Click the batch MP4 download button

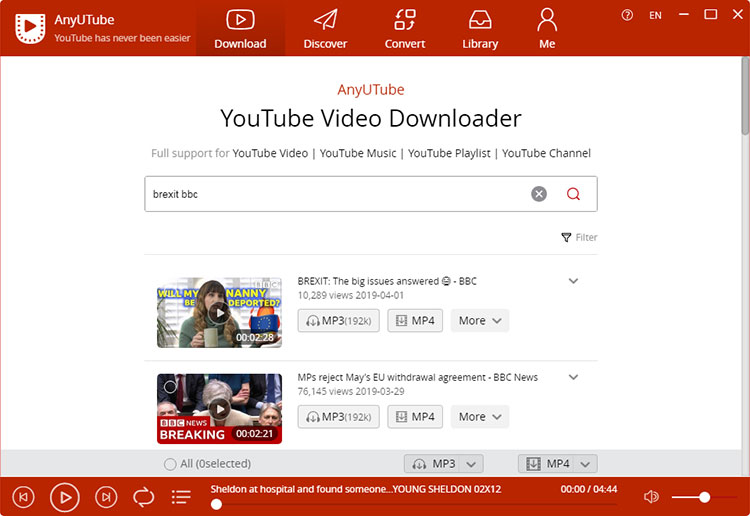[547, 463]
